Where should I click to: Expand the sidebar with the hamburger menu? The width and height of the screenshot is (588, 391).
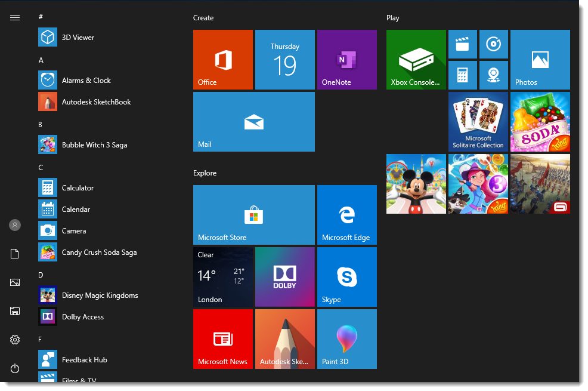coord(14,17)
